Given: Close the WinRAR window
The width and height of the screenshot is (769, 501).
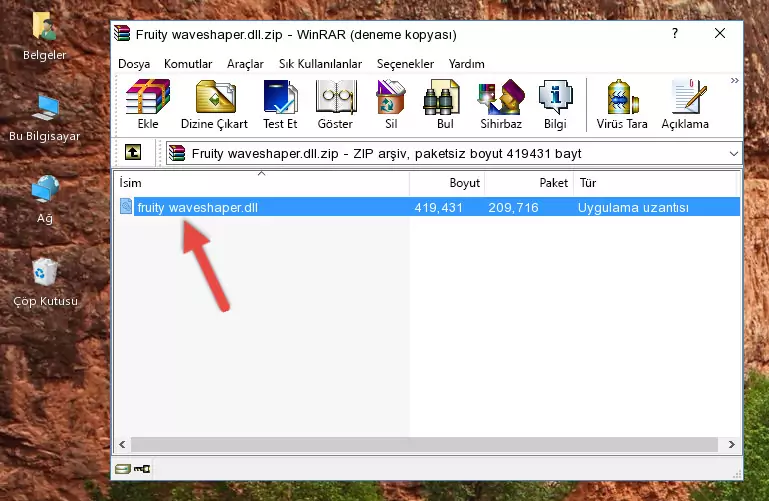Looking at the screenshot, I should (719, 33).
